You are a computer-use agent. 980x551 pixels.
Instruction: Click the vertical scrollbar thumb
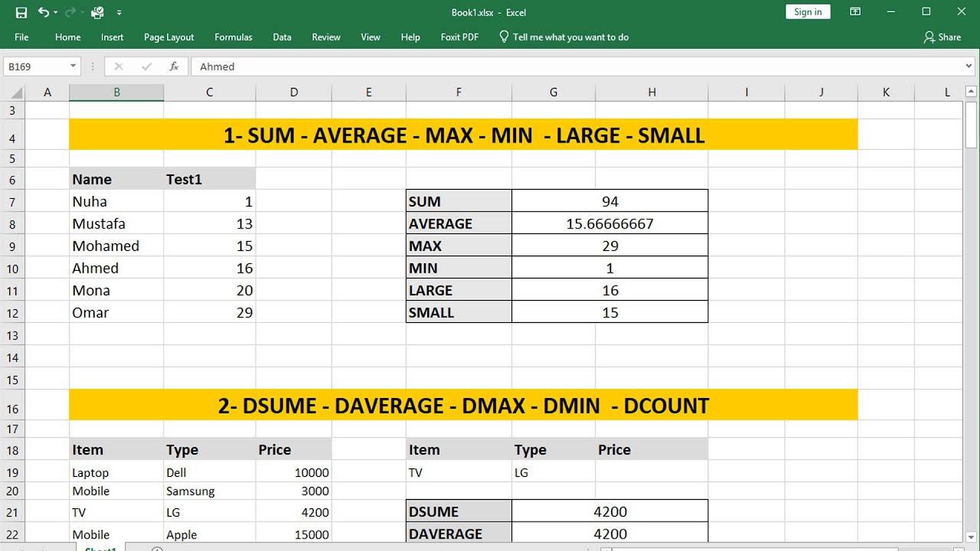971,124
